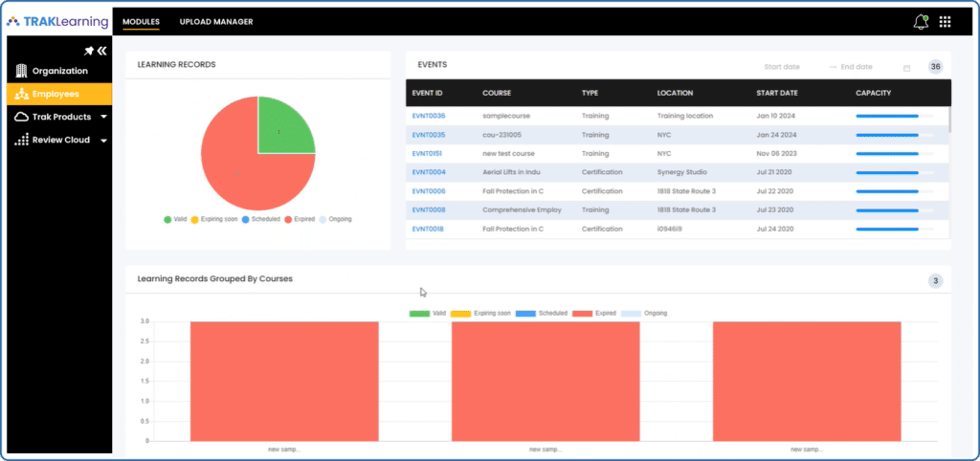Open the Review Cloud menu item
The image size is (980, 461).
point(59,140)
